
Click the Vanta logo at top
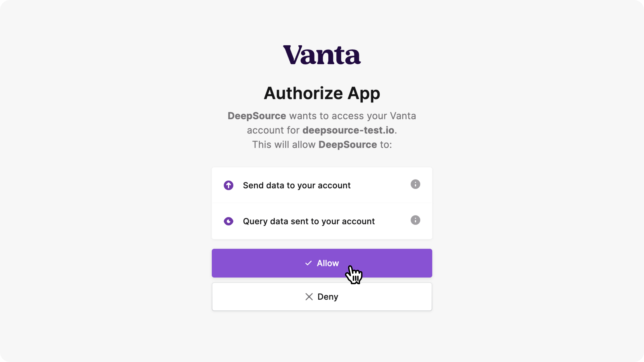(322, 55)
